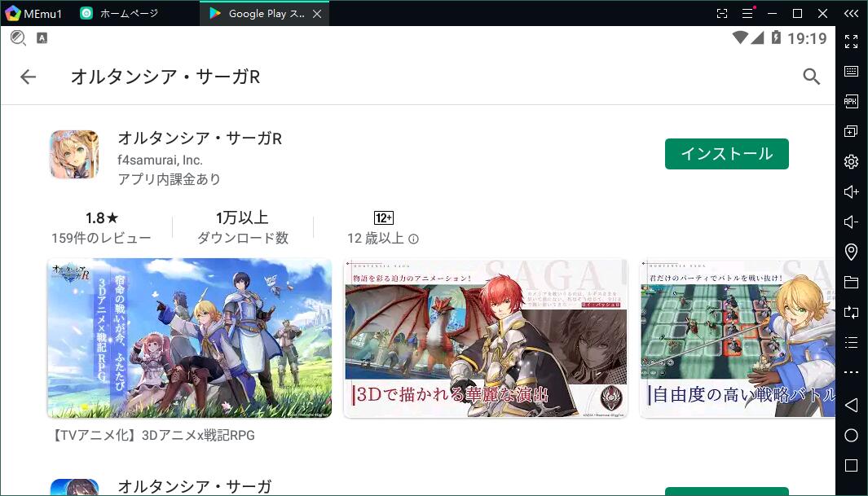Open emulator settings gear

pyautogui.click(x=851, y=161)
